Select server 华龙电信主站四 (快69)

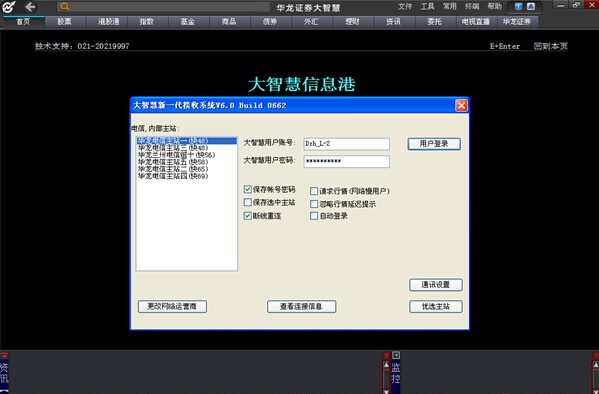point(186,176)
